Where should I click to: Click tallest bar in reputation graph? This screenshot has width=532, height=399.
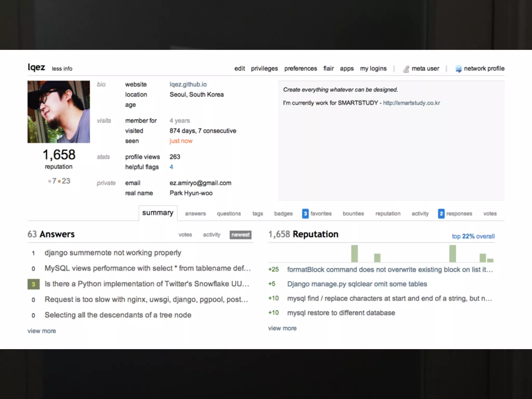354,254
